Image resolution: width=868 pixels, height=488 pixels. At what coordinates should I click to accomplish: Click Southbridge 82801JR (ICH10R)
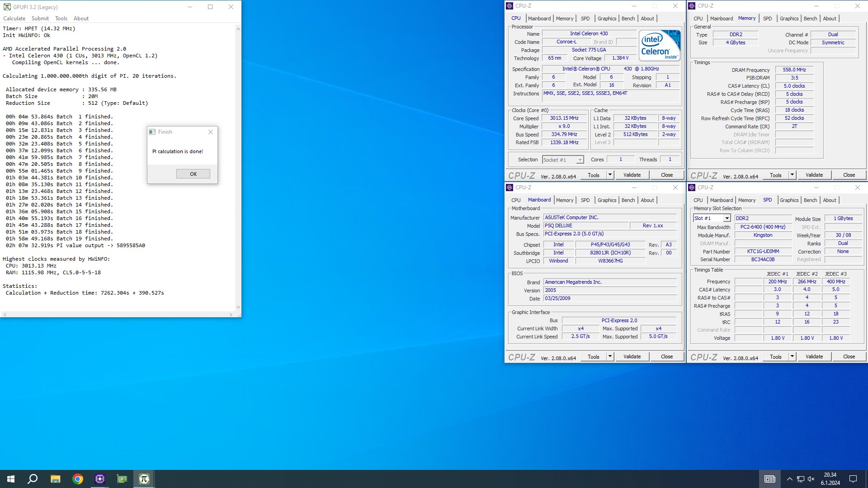point(610,253)
